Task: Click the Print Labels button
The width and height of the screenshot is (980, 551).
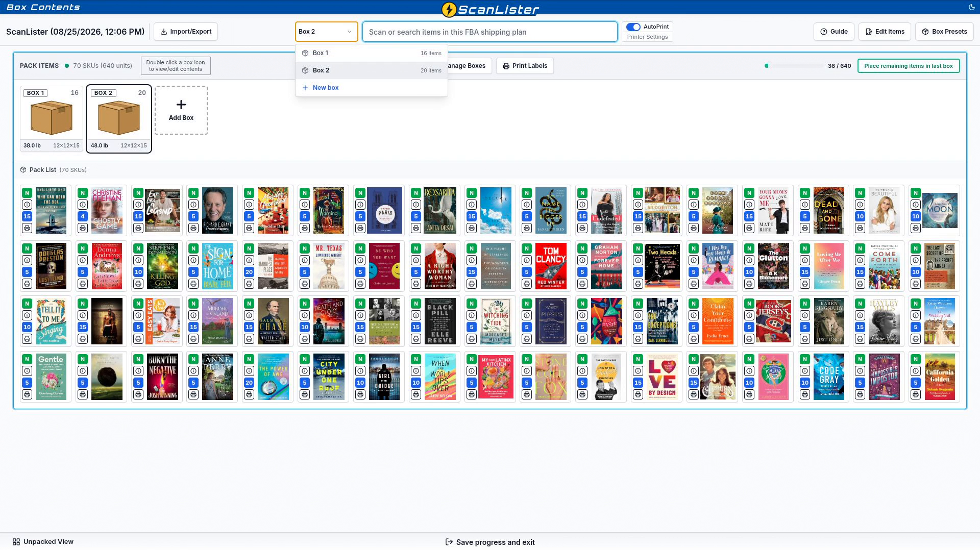Action: coord(525,66)
